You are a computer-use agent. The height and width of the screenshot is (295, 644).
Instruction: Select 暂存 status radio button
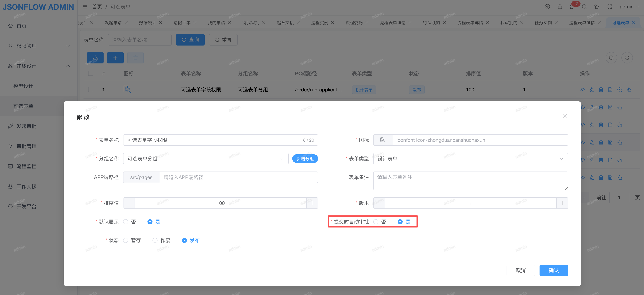pyautogui.click(x=126, y=240)
